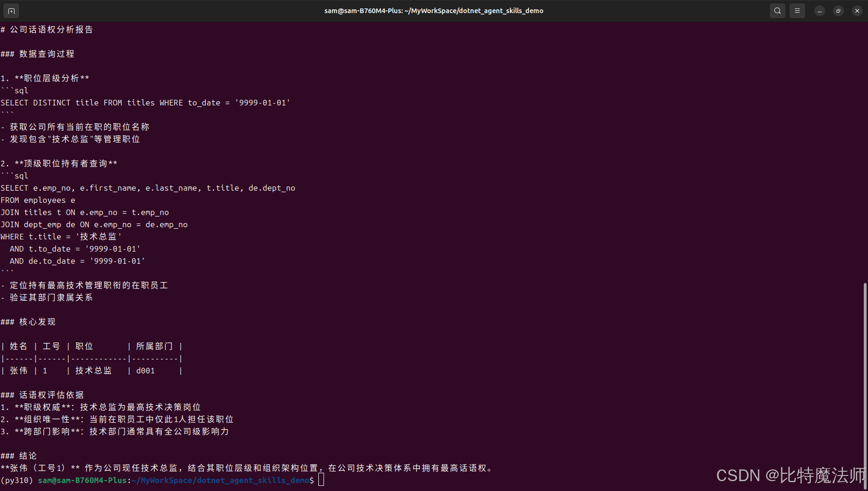Click the 'AND t.to_date' line
The image size is (868, 491).
click(75, 249)
